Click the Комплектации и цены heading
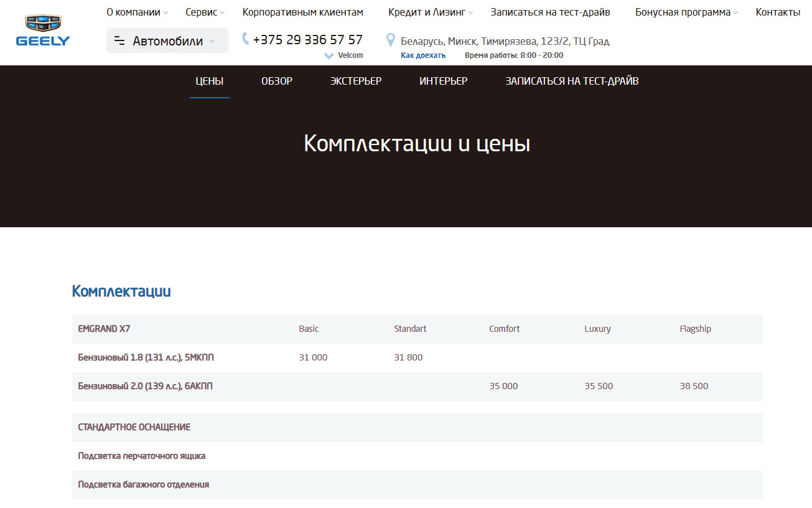This screenshot has width=812, height=508. pyautogui.click(x=417, y=144)
